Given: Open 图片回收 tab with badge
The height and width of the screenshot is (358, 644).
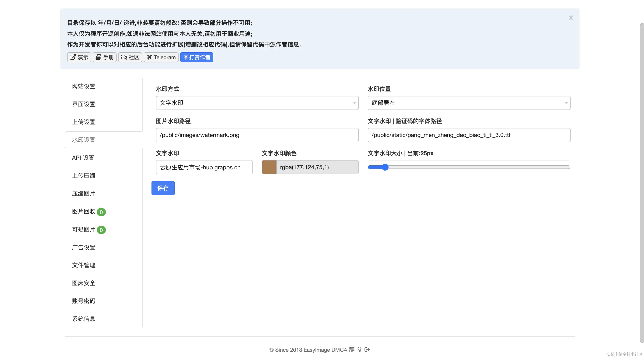Looking at the screenshot, I should (83, 211).
